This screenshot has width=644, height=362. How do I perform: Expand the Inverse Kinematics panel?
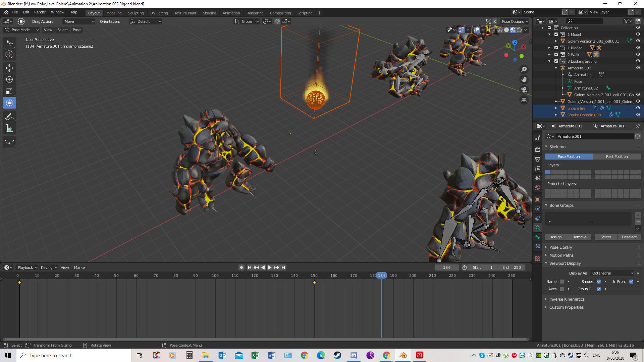567,299
